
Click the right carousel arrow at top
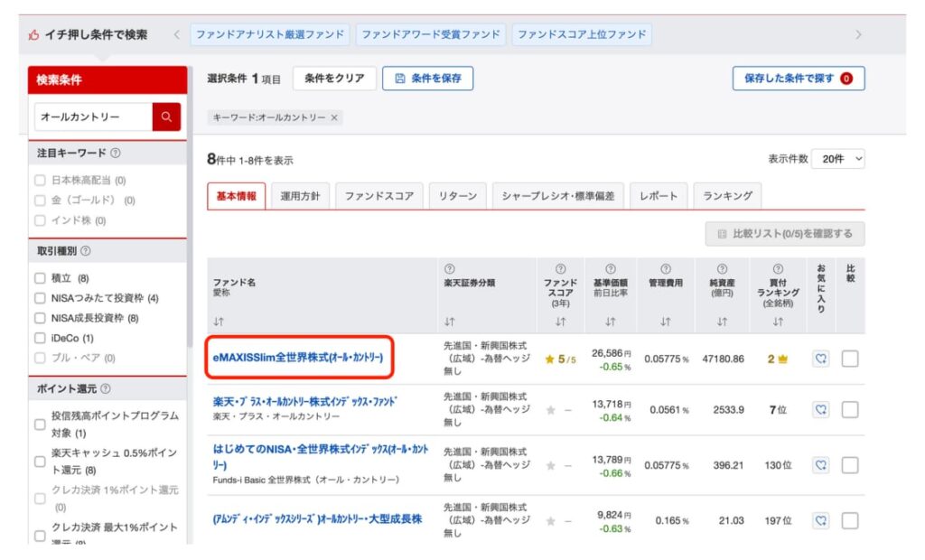pos(858,34)
